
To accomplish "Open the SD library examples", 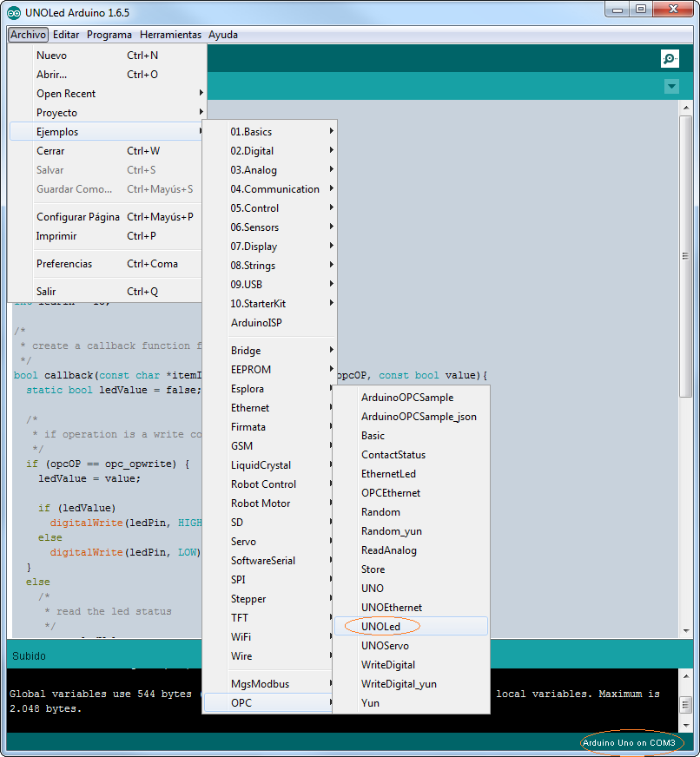I will [x=268, y=523].
